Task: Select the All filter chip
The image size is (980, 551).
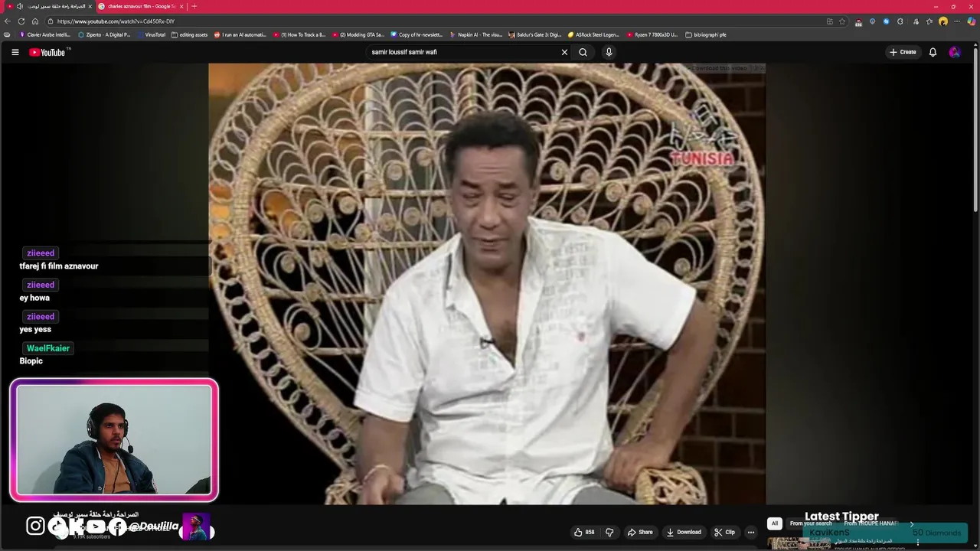Action: pos(774,523)
